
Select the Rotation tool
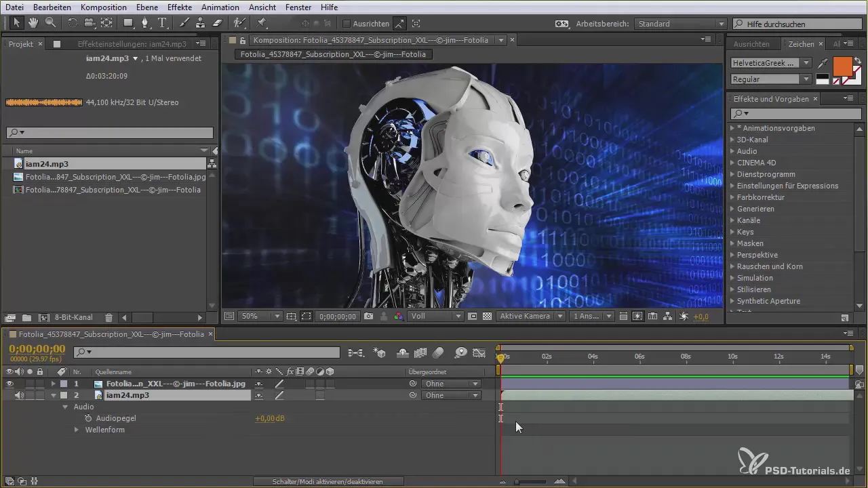73,23
